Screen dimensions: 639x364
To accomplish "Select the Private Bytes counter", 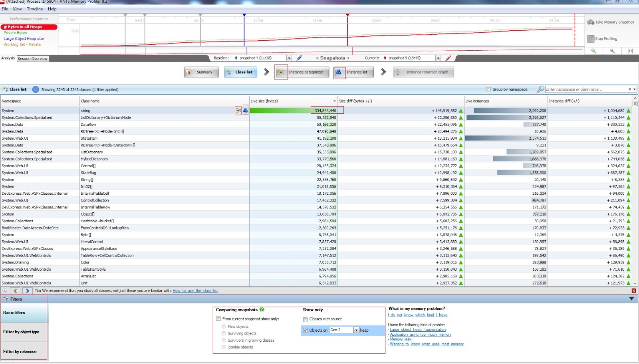I will pos(15,33).
